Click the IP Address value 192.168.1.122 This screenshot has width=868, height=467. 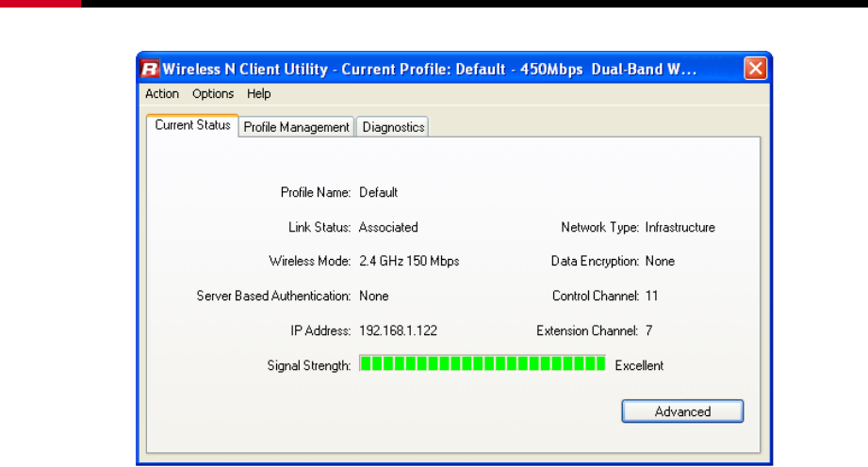398,330
